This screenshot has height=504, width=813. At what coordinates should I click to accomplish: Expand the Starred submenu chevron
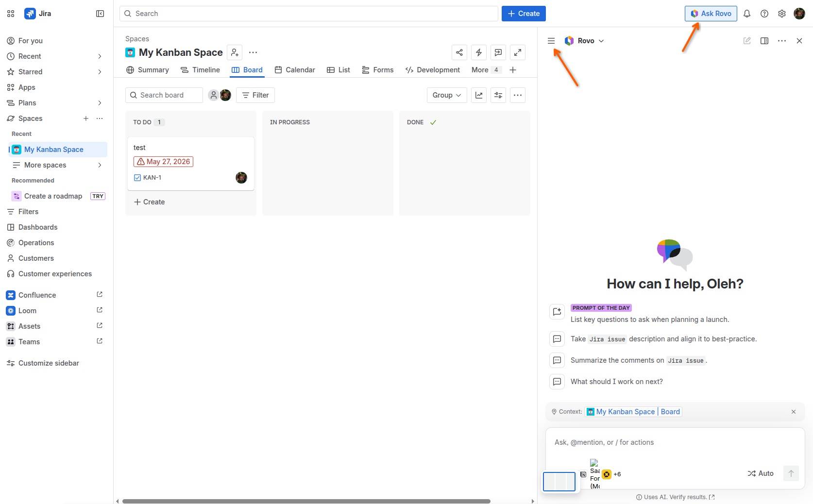coord(100,72)
